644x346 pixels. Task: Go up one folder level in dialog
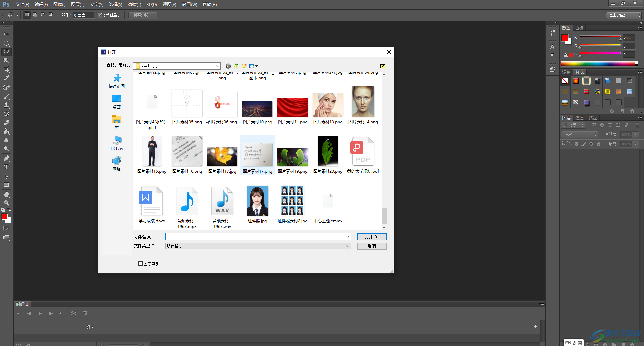pyautogui.click(x=236, y=66)
